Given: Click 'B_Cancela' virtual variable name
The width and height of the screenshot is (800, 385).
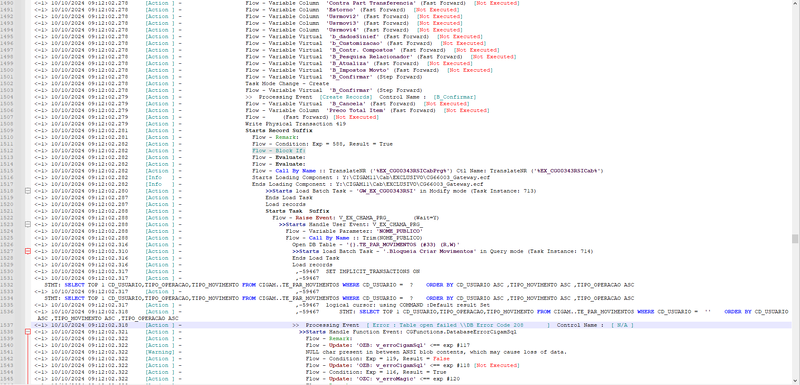Looking at the screenshot, I should pyautogui.click(x=347, y=104).
